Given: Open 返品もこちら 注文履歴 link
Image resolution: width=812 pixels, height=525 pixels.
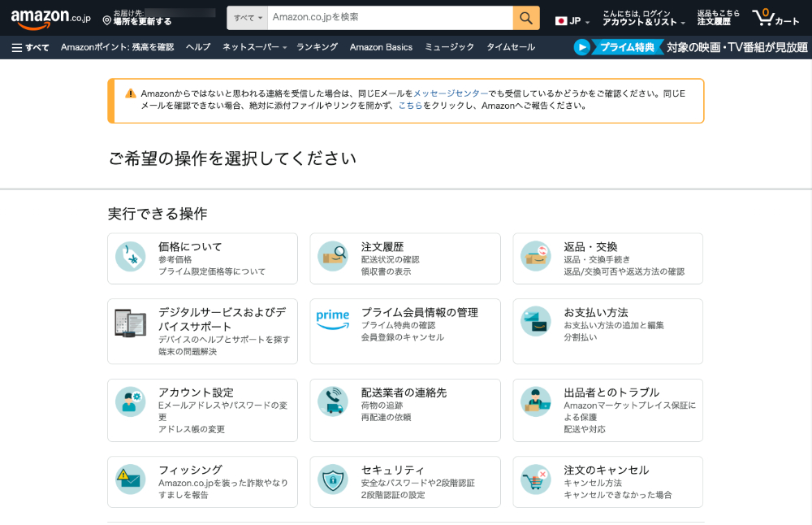Looking at the screenshot, I should (719, 18).
